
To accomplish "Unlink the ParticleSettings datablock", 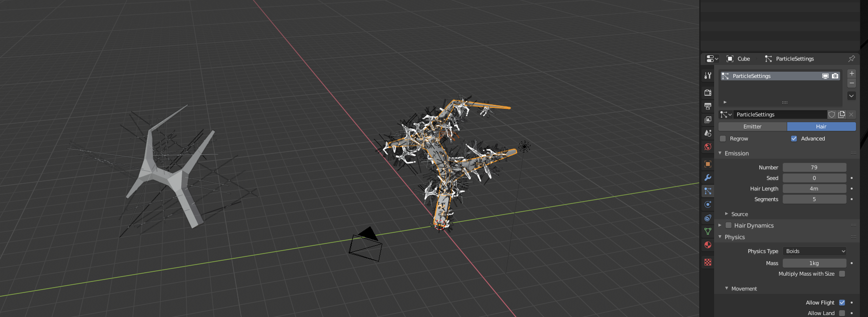I will 851,114.
